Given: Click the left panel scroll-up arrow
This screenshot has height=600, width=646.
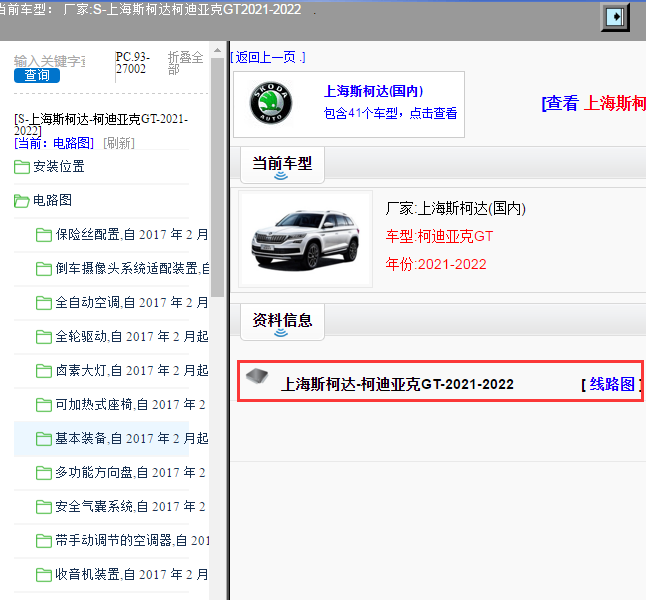Looking at the screenshot, I should click(217, 50).
